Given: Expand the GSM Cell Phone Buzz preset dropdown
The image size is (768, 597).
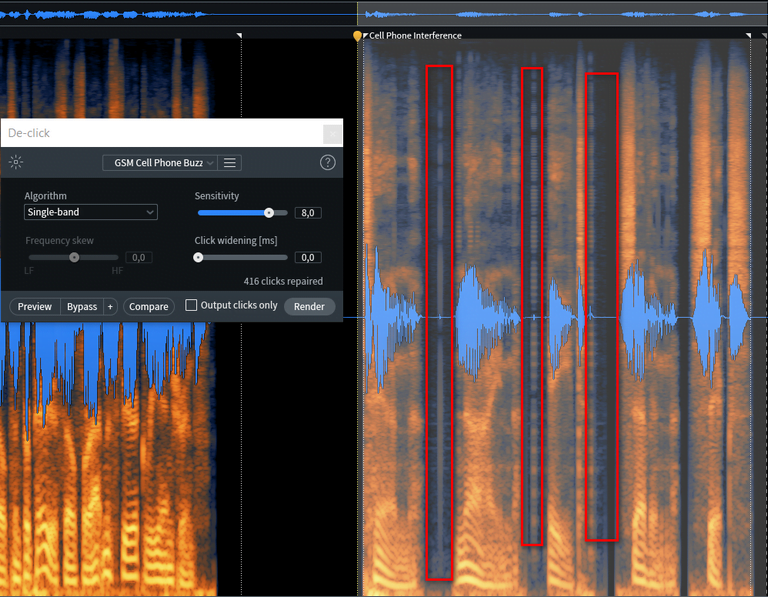Looking at the screenshot, I should 160,163.
